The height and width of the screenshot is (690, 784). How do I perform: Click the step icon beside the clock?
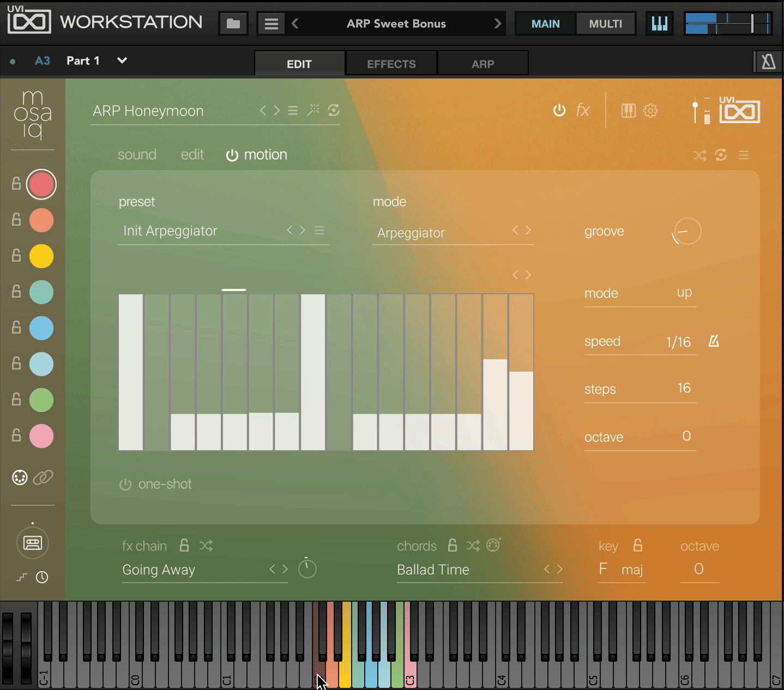pyautogui.click(x=22, y=577)
